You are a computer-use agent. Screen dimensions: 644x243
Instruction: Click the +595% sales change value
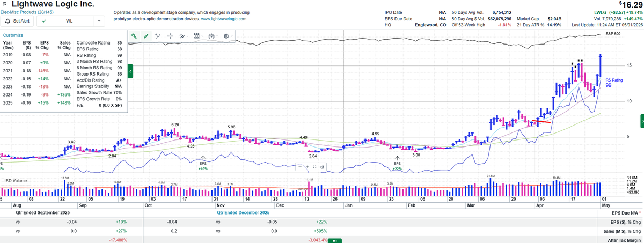click(x=320, y=231)
